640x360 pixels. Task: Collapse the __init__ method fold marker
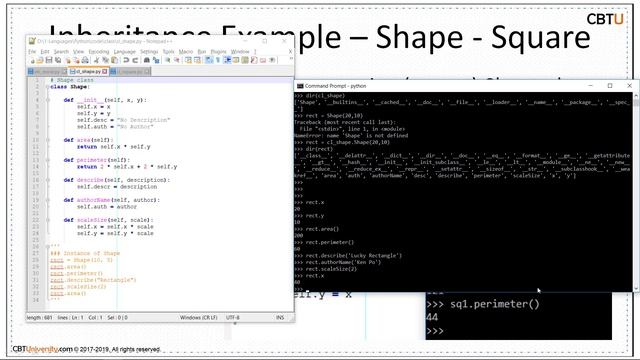pos(48,100)
